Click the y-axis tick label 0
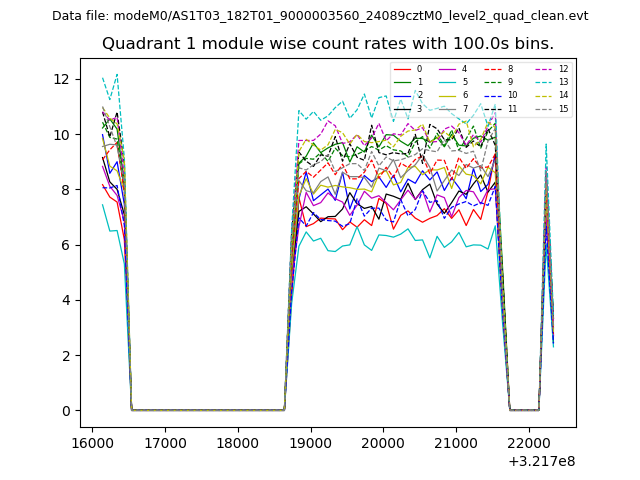The width and height of the screenshot is (640, 480). [65, 411]
